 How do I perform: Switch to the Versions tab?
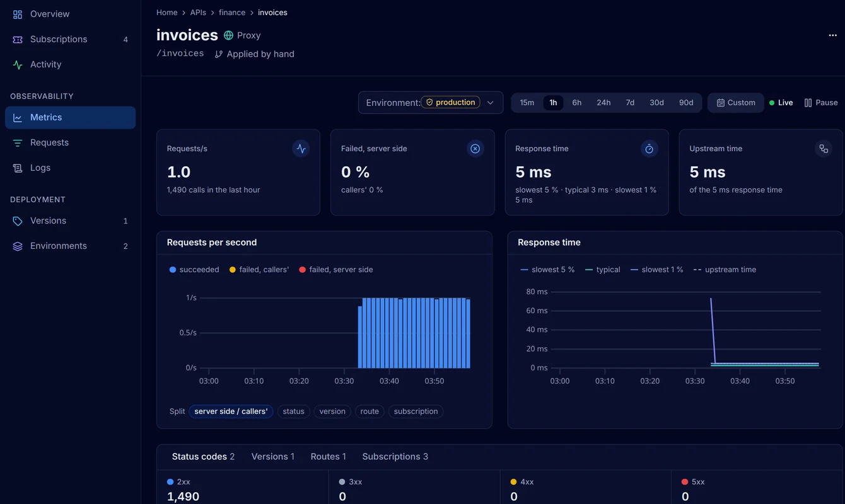(x=273, y=457)
